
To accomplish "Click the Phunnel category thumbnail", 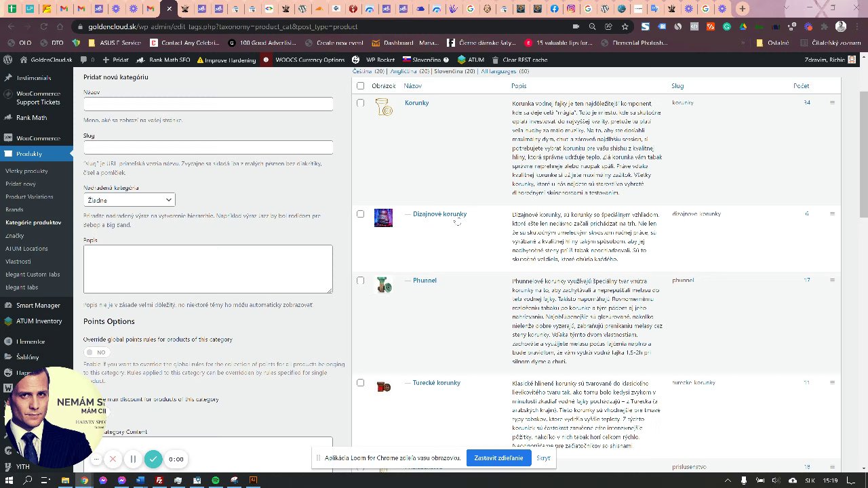I will click(384, 285).
